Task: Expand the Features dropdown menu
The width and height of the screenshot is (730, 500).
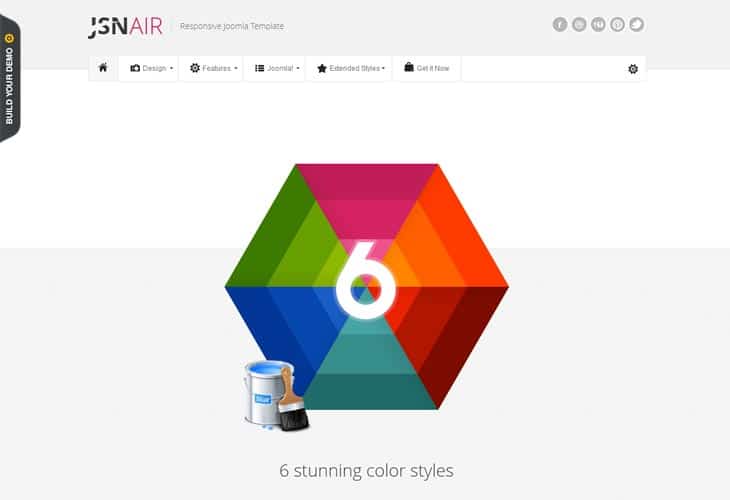Action: click(x=214, y=69)
